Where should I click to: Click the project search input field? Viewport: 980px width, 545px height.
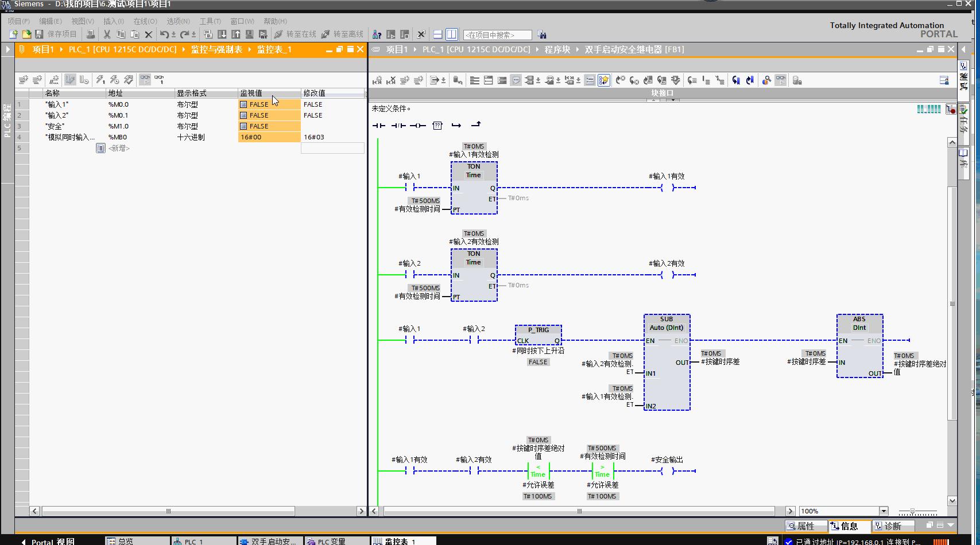click(x=497, y=35)
